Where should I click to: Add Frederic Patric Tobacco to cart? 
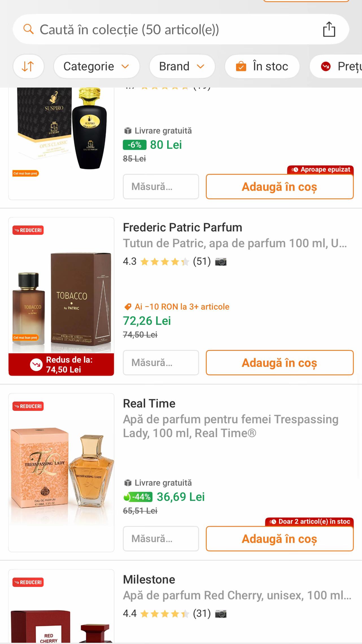point(280,363)
